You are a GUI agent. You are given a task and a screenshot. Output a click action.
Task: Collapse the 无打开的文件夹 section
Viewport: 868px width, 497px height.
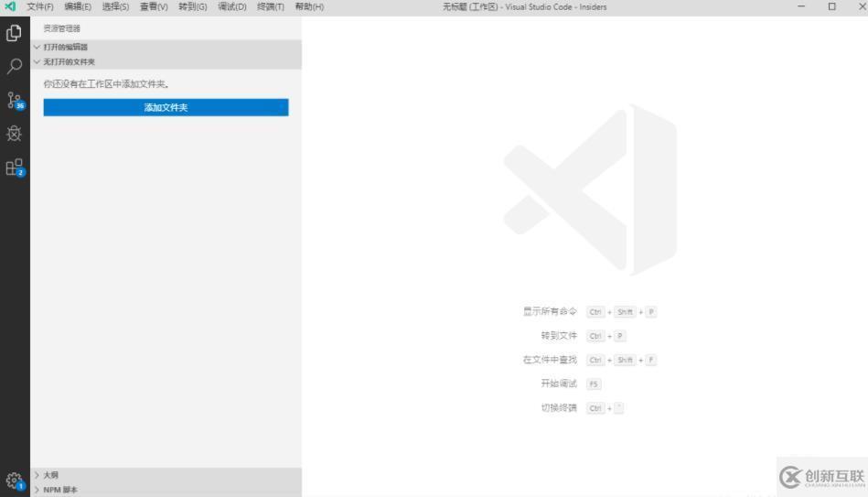coord(166,62)
